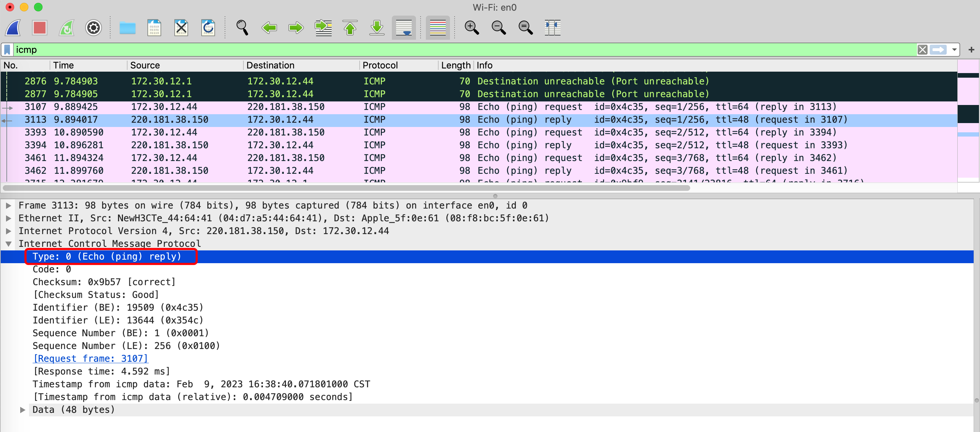
Task: Close this capture file icon
Action: coord(181,27)
